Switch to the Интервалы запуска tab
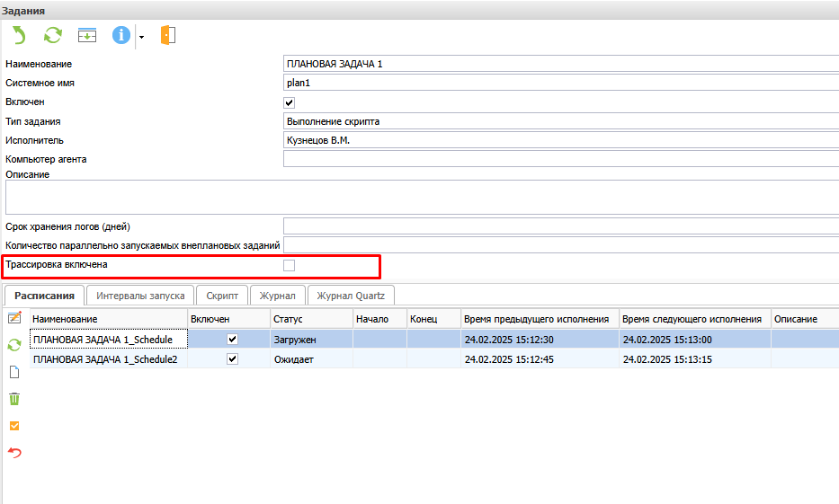Image resolution: width=839 pixels, height=504 pixels. (140, 296)
